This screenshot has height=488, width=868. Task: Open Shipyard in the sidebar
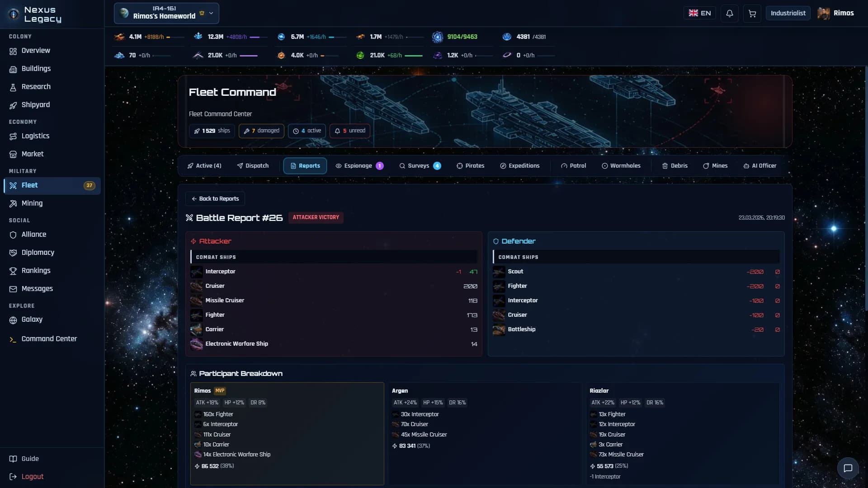[x=36, y=105]
